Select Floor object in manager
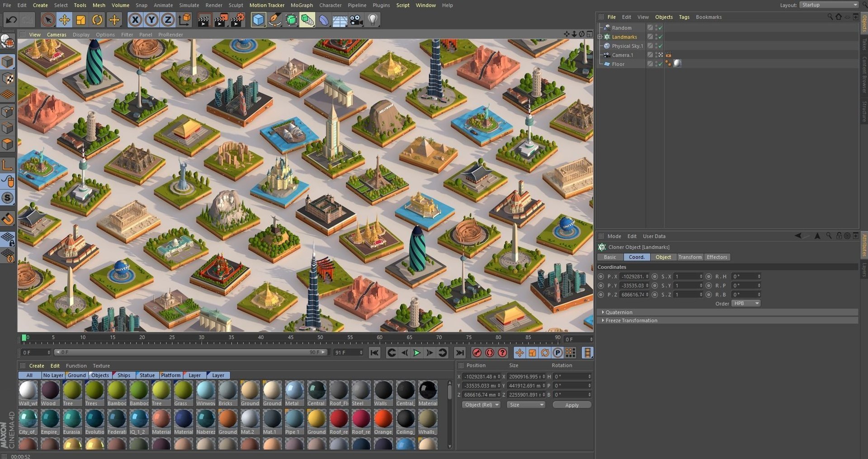 [x=618, y=64]
